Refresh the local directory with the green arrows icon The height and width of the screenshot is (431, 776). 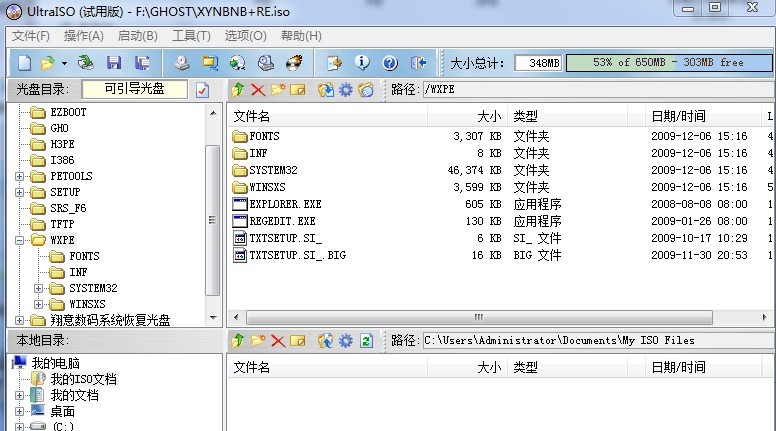click(366, 340)
